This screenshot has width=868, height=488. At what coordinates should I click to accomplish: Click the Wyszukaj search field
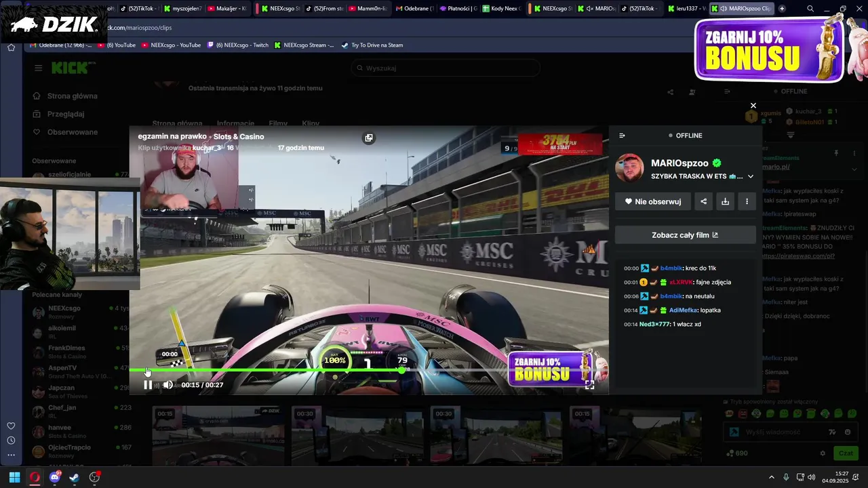(x=446, y=68)
